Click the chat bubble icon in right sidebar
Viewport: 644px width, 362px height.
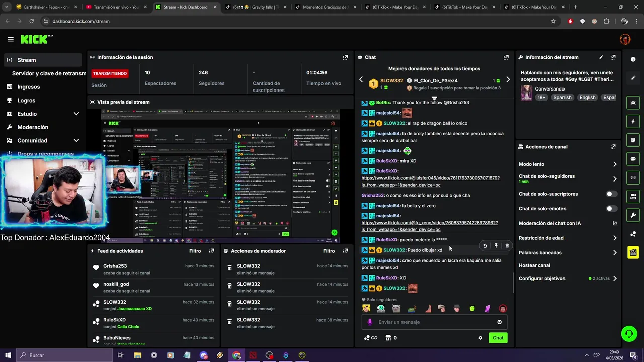coord(633,159)
